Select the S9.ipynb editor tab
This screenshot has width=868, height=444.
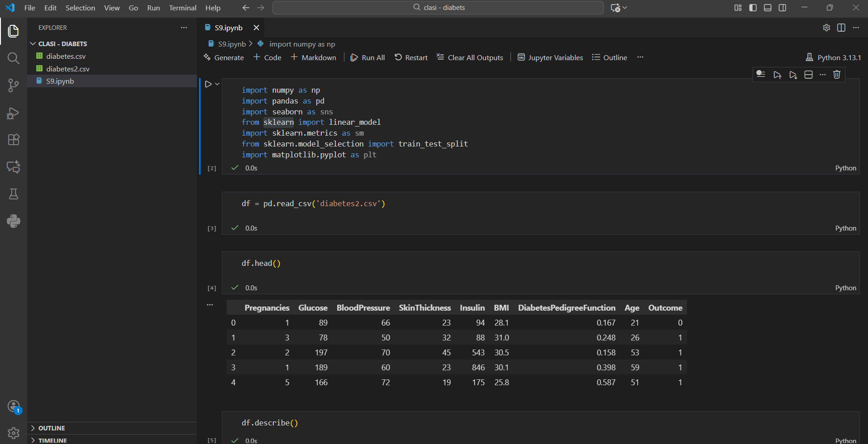click(x=229, y=28)
